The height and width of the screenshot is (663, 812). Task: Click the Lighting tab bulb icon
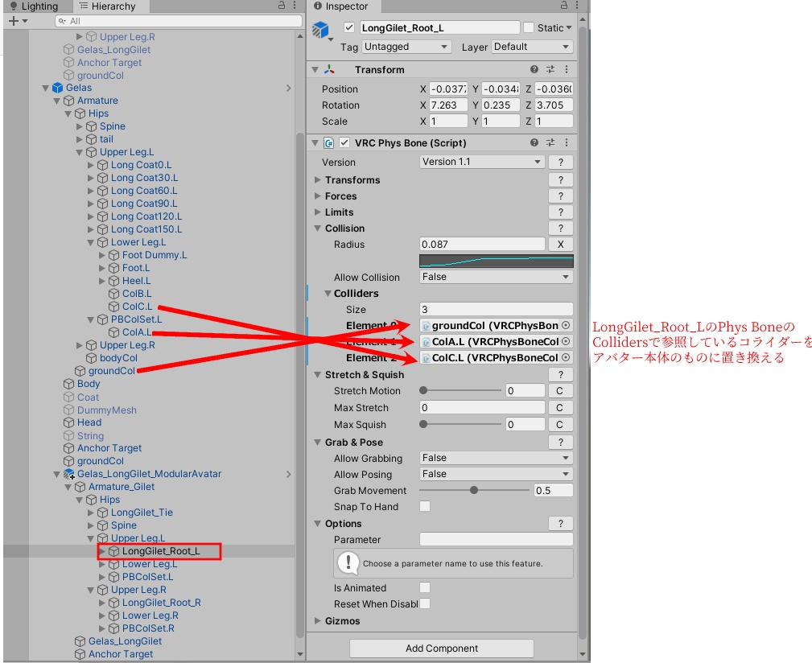[x=14, y=6]
